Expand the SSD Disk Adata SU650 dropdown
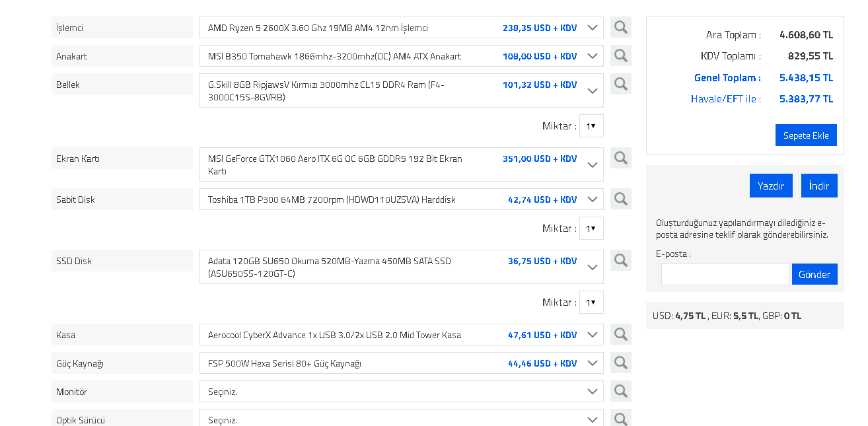 402,267
